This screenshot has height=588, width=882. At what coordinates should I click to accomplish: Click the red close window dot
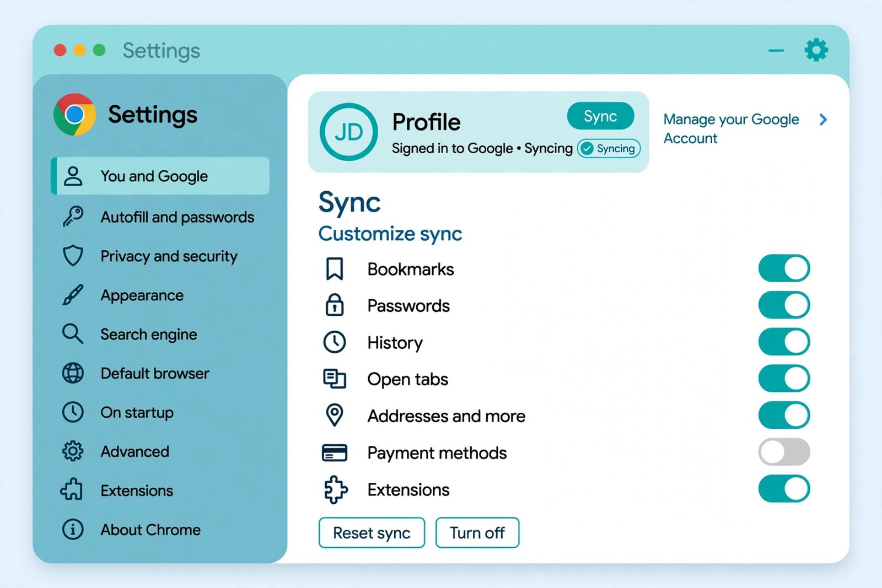point(60,50)
